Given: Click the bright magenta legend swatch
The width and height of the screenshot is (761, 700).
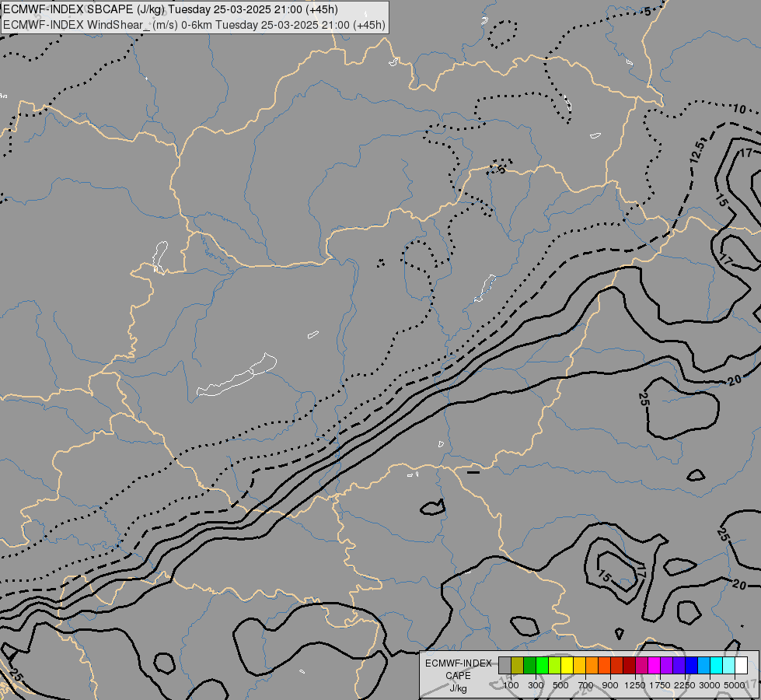Looking at the screenshot, I should click(655, 666).
